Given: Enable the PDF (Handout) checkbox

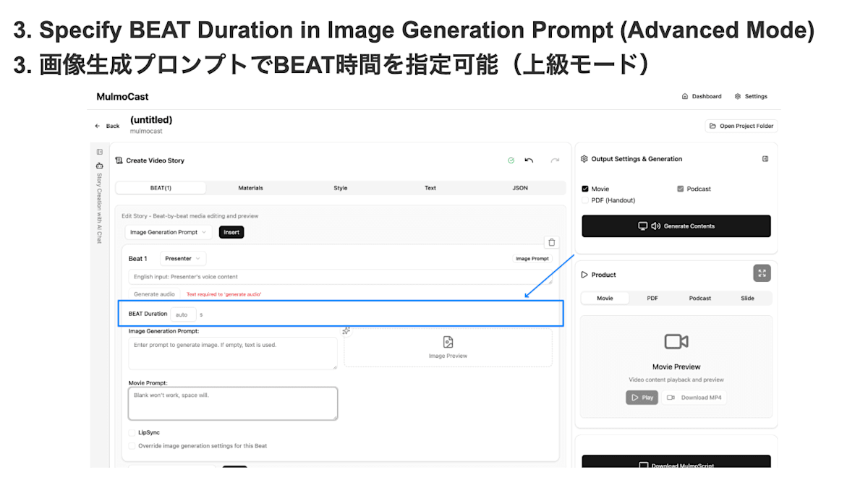Looking at the screenshot, I should tap(585, 200).
